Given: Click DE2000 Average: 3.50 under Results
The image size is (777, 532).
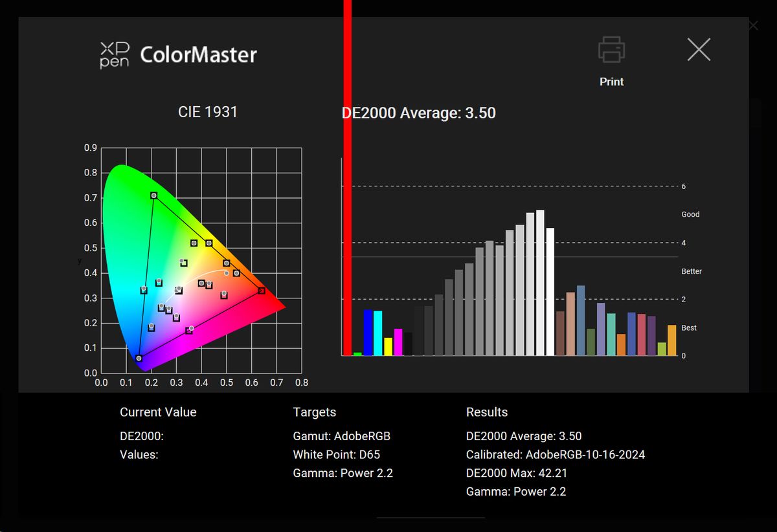Looking at the screenshot, I should (524, 436).
